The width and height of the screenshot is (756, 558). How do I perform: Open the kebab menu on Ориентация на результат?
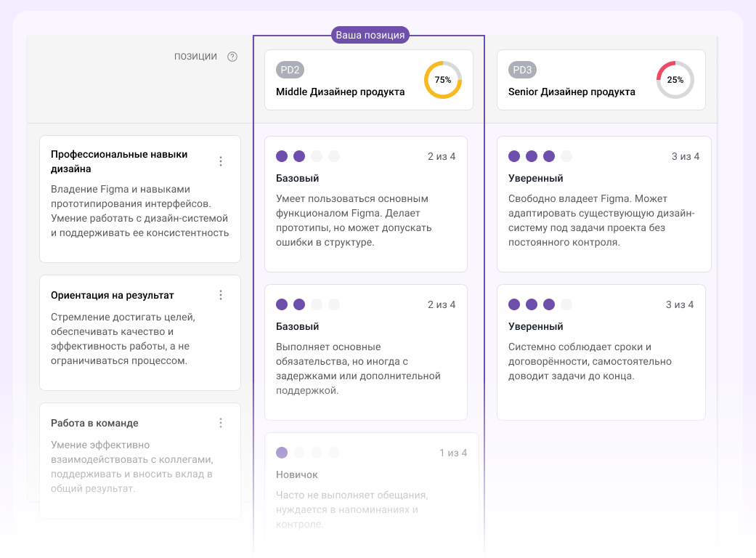[x=221, y=295]
